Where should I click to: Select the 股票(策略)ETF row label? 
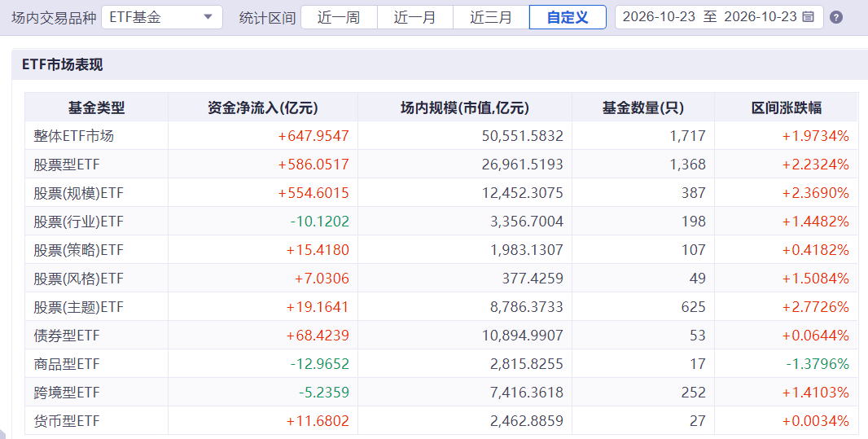tap(79, 250)
